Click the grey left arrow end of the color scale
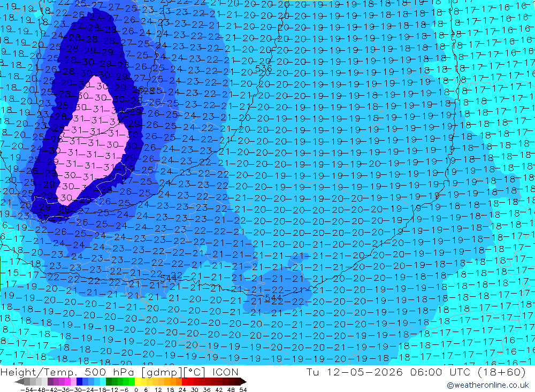Image resolution: width=535 pixels, height=392 pixels. coord(19,382)
